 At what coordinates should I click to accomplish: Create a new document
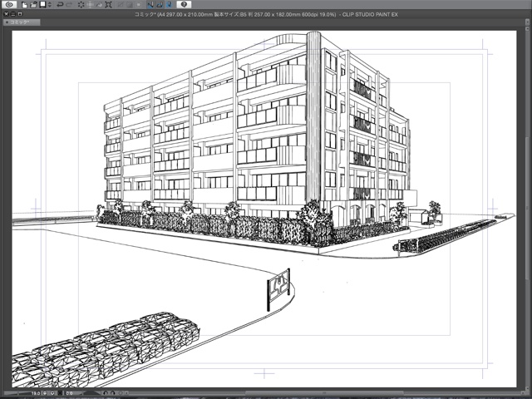point(24,5)
